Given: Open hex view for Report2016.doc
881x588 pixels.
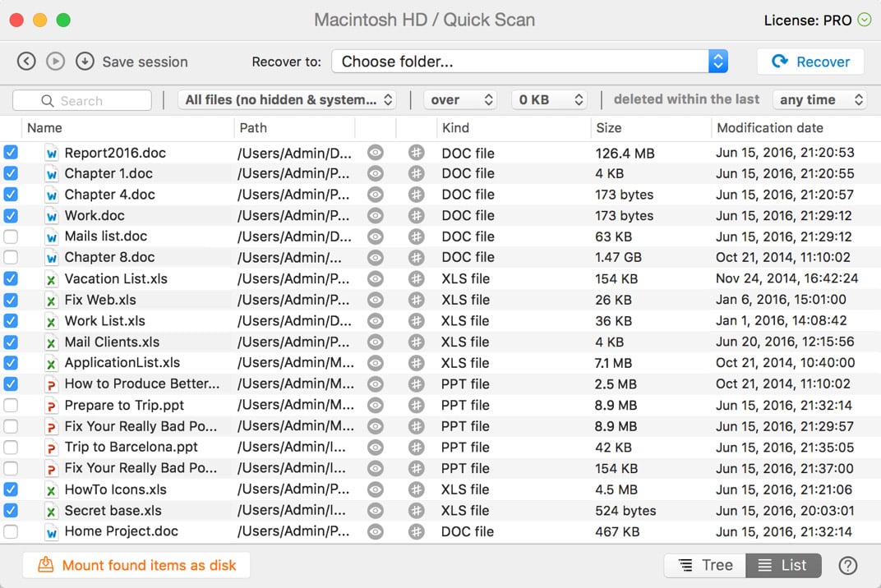Looking at the screenshot, I should coord(417,153).
